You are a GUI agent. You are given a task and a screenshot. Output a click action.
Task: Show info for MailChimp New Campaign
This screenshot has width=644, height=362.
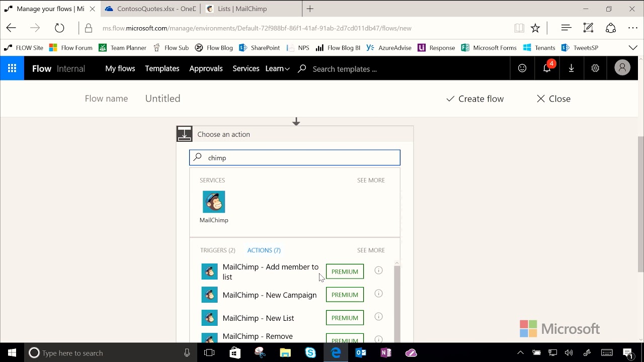click(379, 294)
